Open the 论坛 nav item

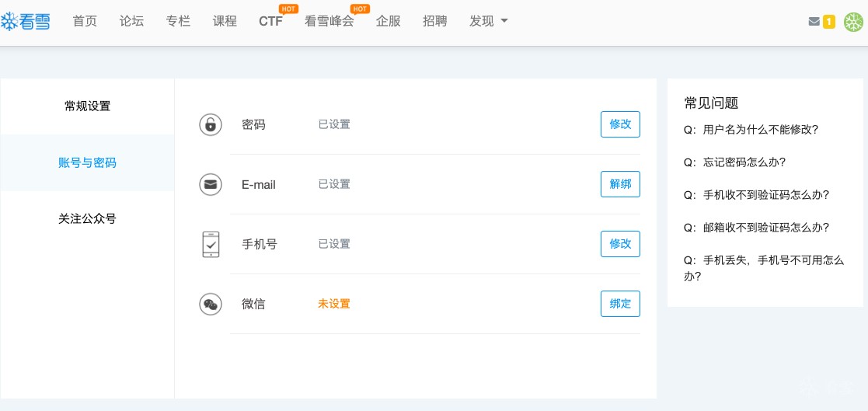click(x=131, y=21)
